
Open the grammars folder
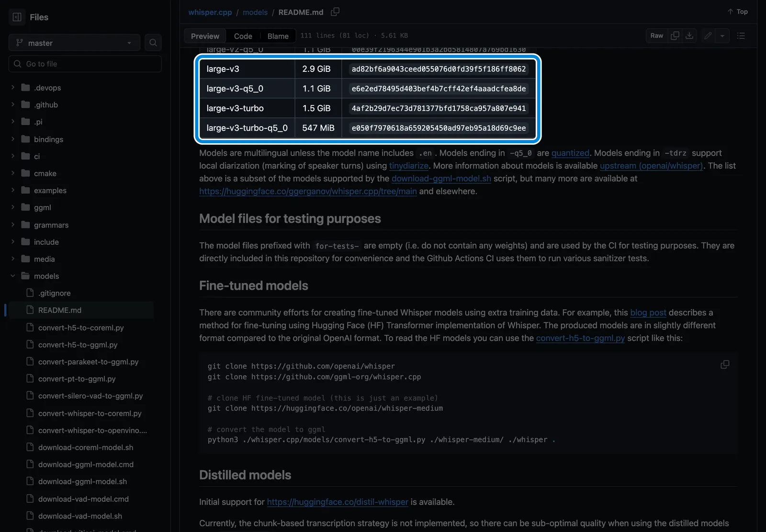pos(51,225)
